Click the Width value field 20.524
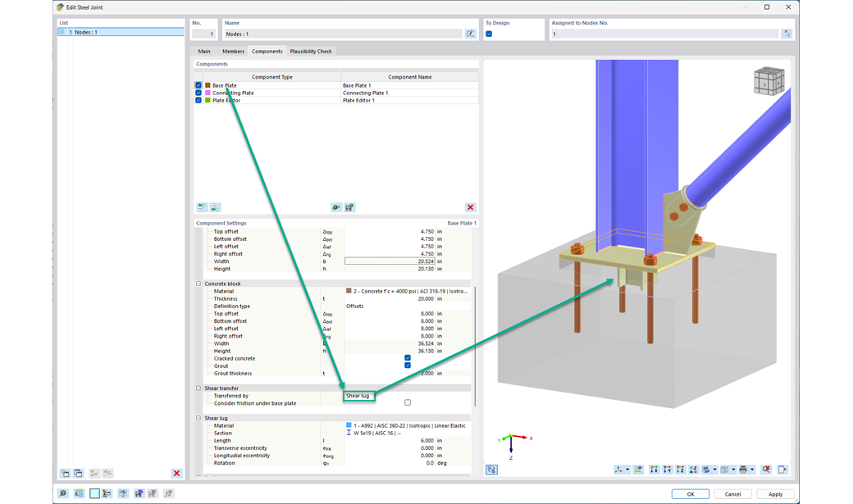 pyautogui.click(x=390, y=261)
